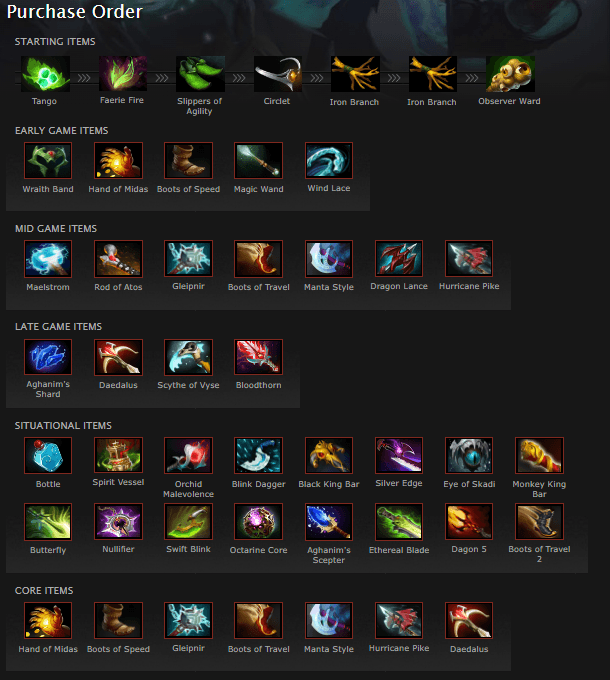
Task: Click the Dragon Lance icon
Action: (x=399, y=259)
